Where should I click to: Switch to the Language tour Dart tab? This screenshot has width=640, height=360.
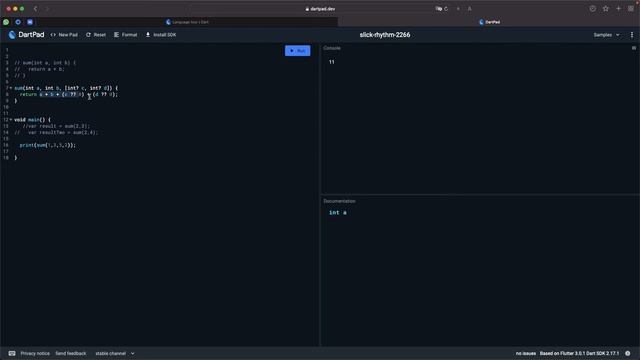point(188,22)
